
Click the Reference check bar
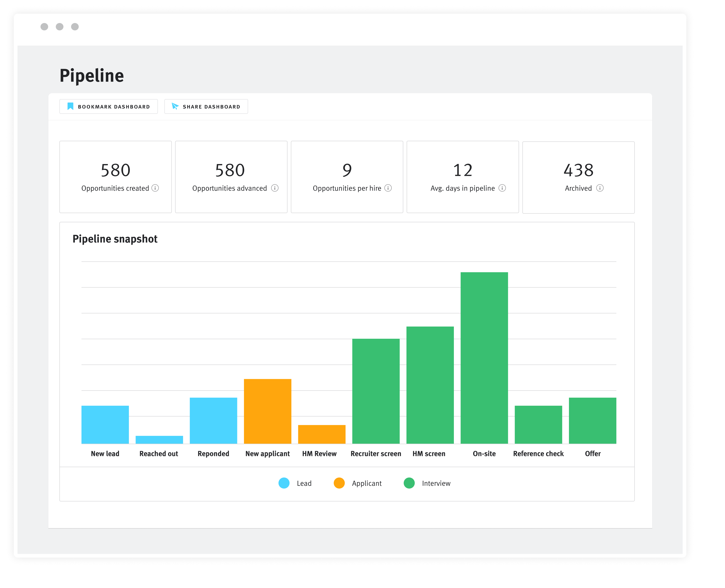(538, 424)
